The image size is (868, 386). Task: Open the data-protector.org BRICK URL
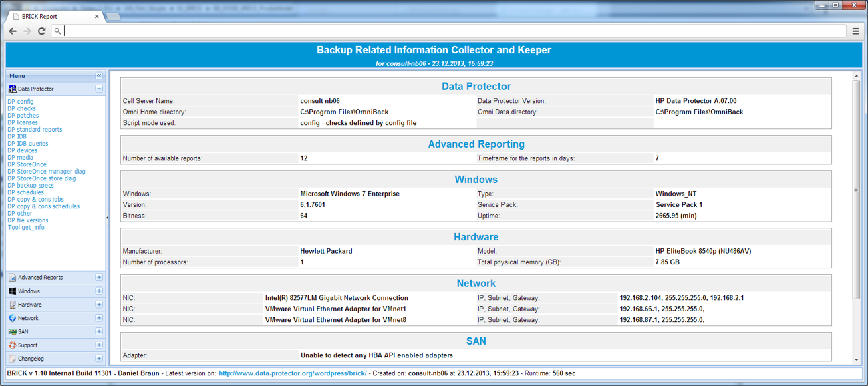click(292, 373)
